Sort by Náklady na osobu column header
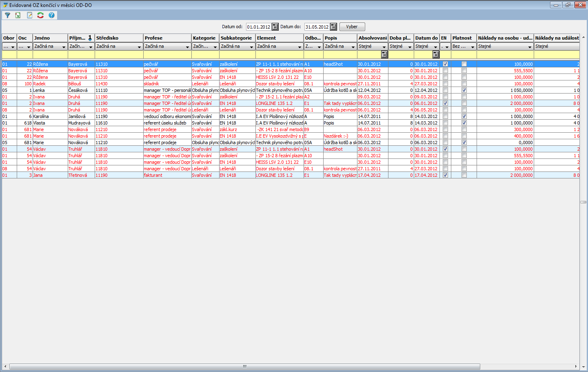 click(x=505, y=38)
